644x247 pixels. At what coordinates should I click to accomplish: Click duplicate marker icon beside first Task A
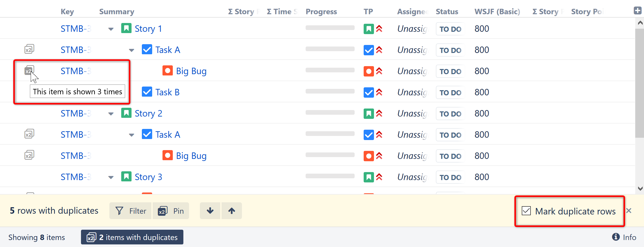(29, 49)
